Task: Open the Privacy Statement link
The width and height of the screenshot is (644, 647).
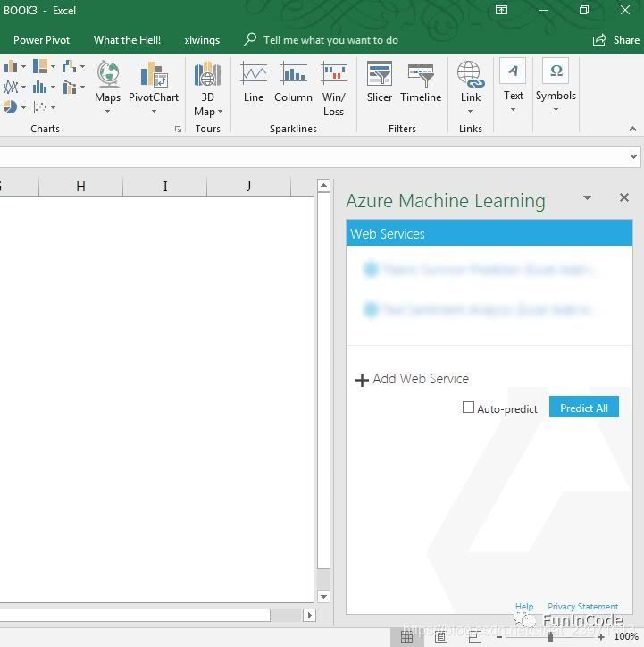Action: pos(582,607)
